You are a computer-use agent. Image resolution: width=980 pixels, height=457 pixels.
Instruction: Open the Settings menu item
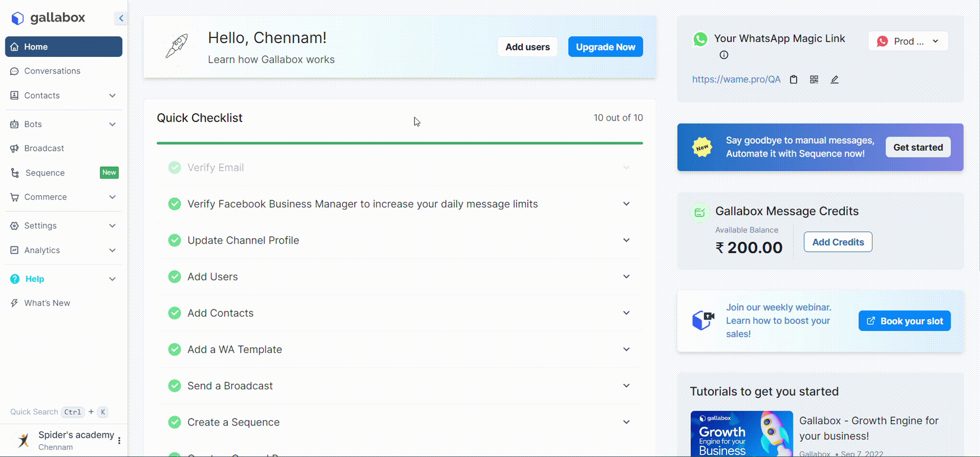(x=64, y=226)
